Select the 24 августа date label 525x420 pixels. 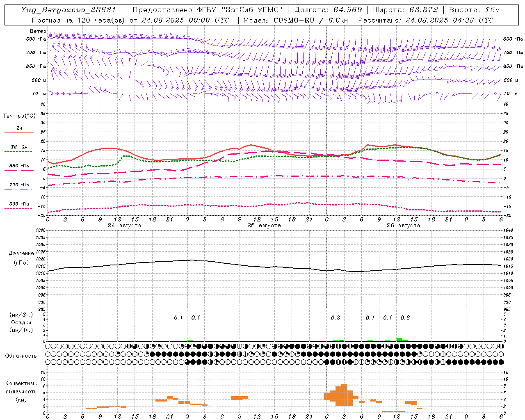[x=125, y=226]
